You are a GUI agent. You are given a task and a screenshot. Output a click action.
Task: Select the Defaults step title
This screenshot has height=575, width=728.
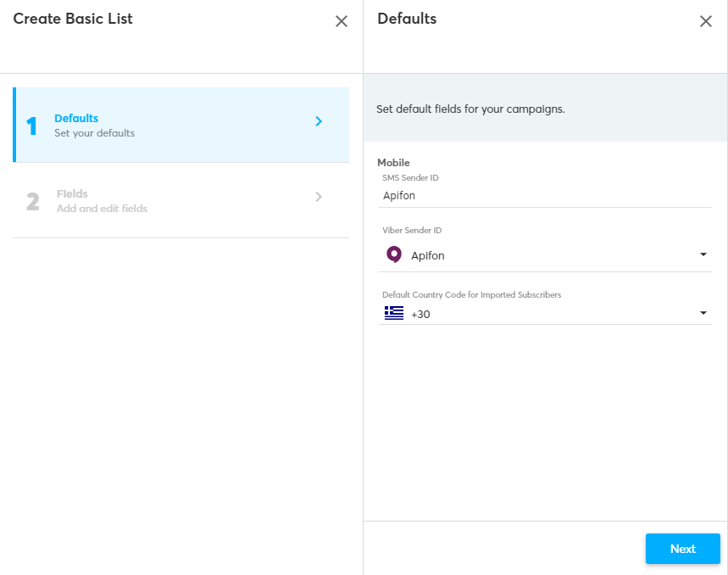(x=76, y=119)
